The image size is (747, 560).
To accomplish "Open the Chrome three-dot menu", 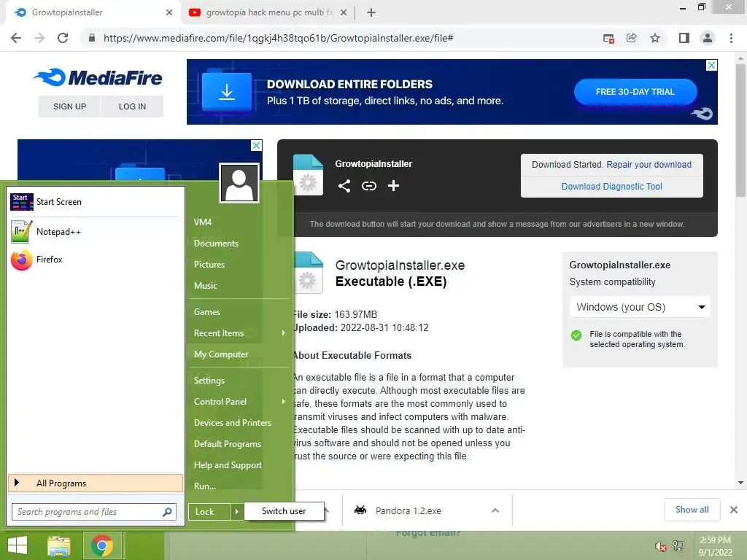I will pyautogui.click(x=731, y=38).
